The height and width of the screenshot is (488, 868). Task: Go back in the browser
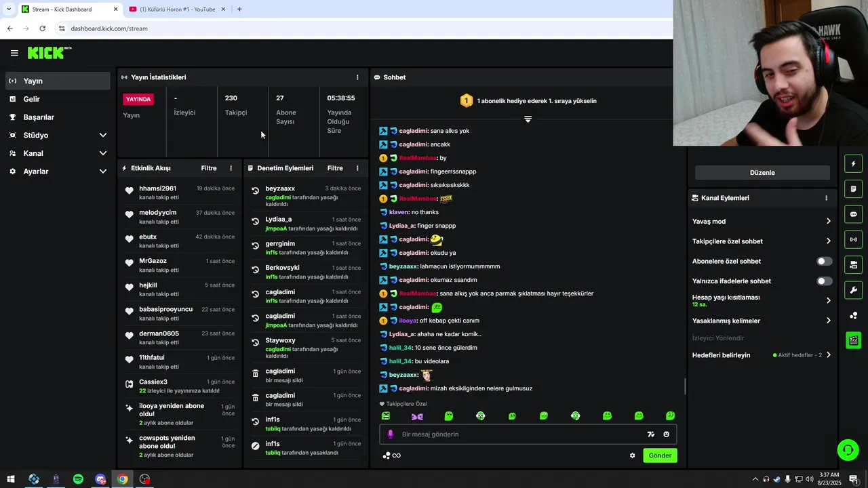pos(9,28)
